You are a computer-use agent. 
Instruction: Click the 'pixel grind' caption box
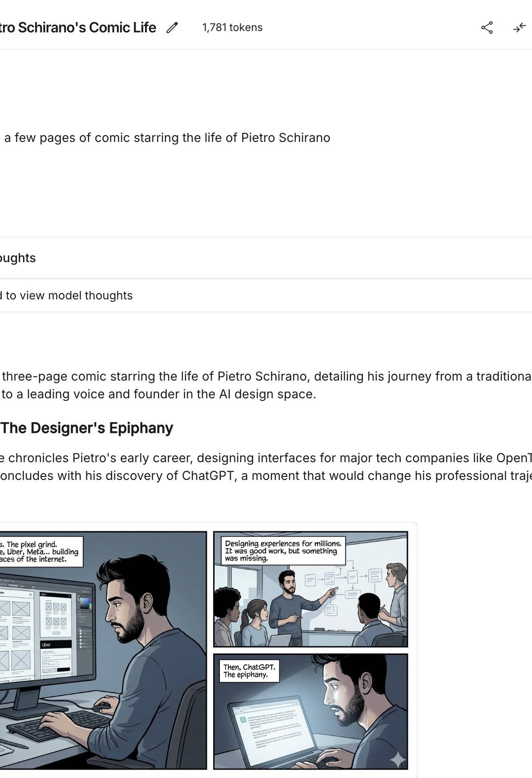pos(41,551)
